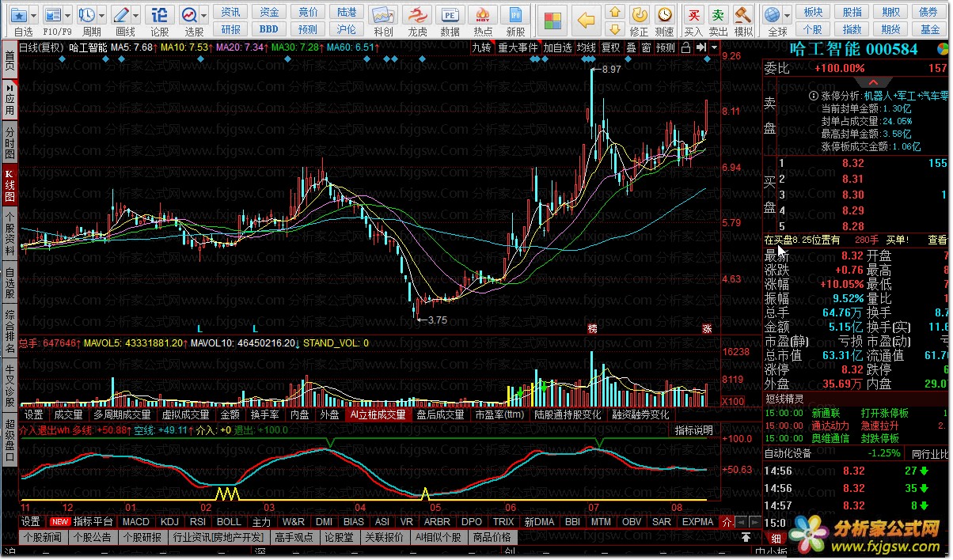
Task: Open the 选股 stock screener icon
Action: coord(189,14)
